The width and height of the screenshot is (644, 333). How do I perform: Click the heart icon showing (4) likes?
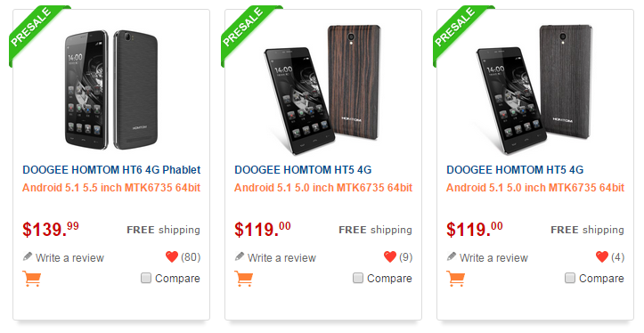[602, 257]
